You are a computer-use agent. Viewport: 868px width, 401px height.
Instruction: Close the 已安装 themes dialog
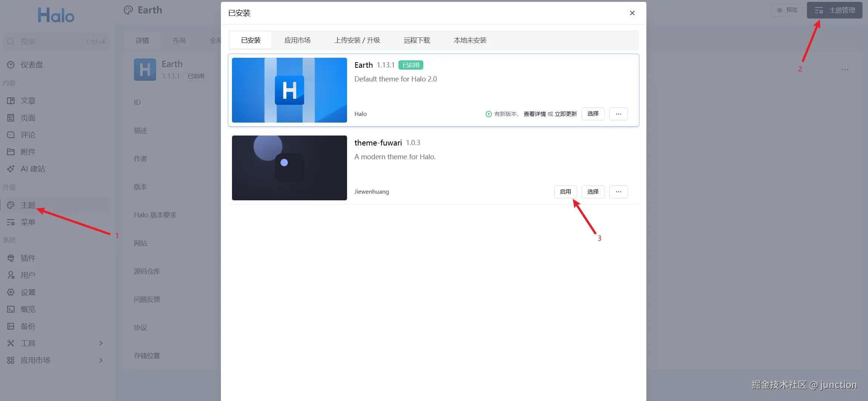point(632,13)
